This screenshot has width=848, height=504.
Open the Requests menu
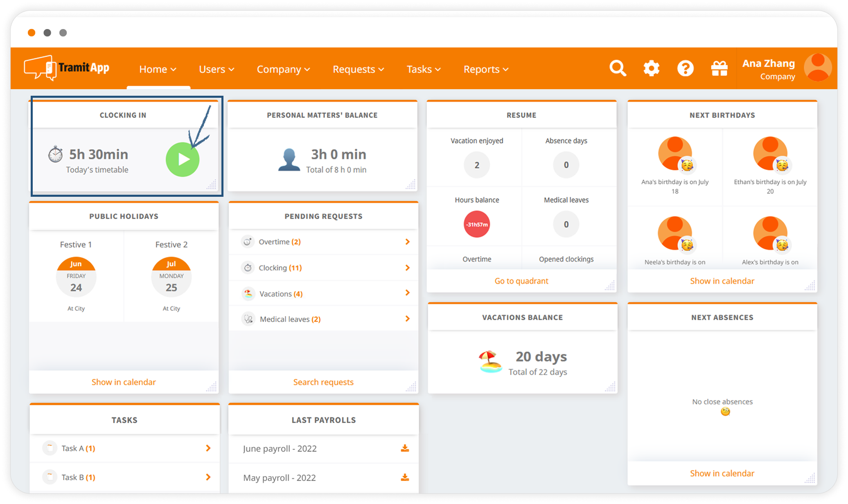[x=358, y=69]
